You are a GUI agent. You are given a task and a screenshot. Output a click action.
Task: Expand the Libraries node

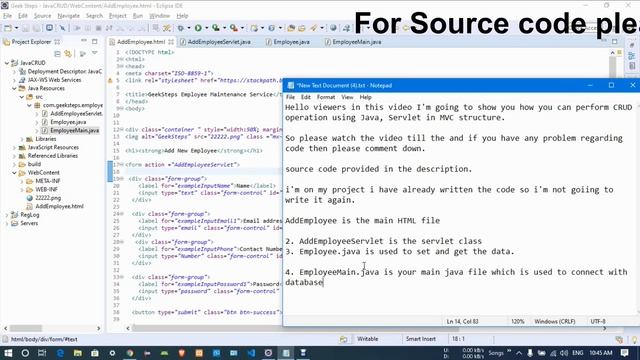point(22,139)
